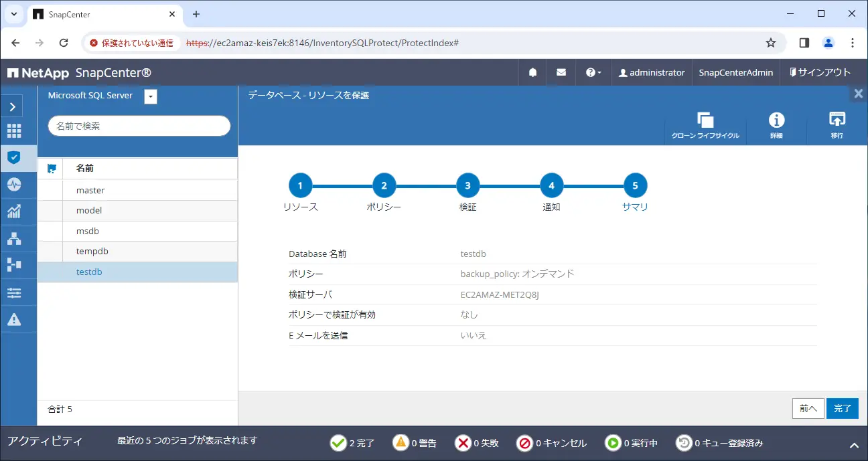This screenshot has width=868, height=461.
Task: Click the 詳細 info icon
Action: [x=776, y=125]
